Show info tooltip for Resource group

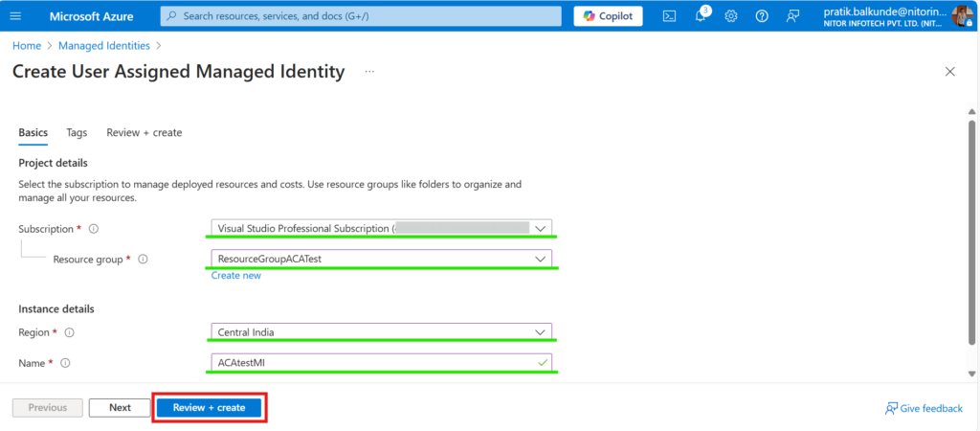point(143,259)
